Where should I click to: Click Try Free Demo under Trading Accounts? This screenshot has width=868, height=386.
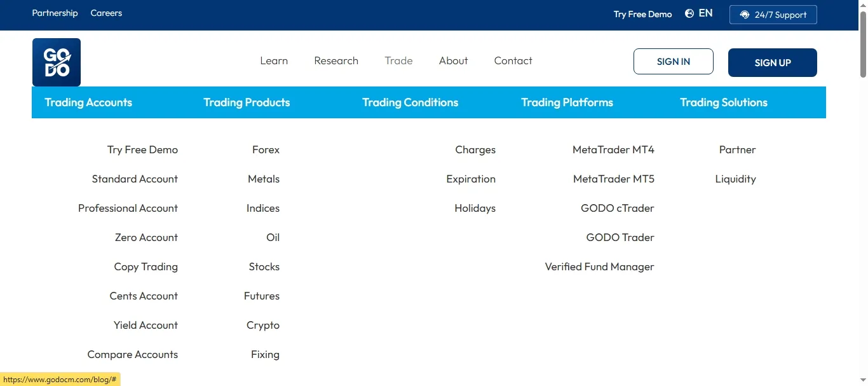(142, 150)
